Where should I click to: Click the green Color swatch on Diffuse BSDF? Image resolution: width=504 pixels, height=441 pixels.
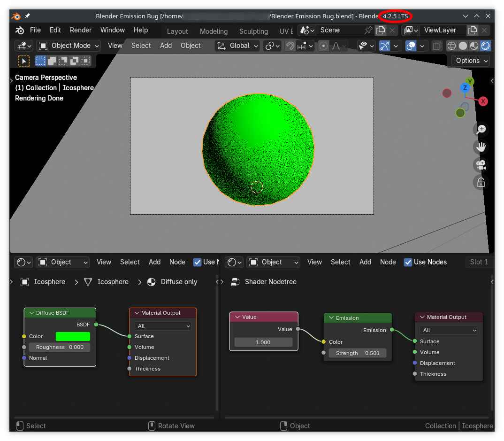(73, 337)
